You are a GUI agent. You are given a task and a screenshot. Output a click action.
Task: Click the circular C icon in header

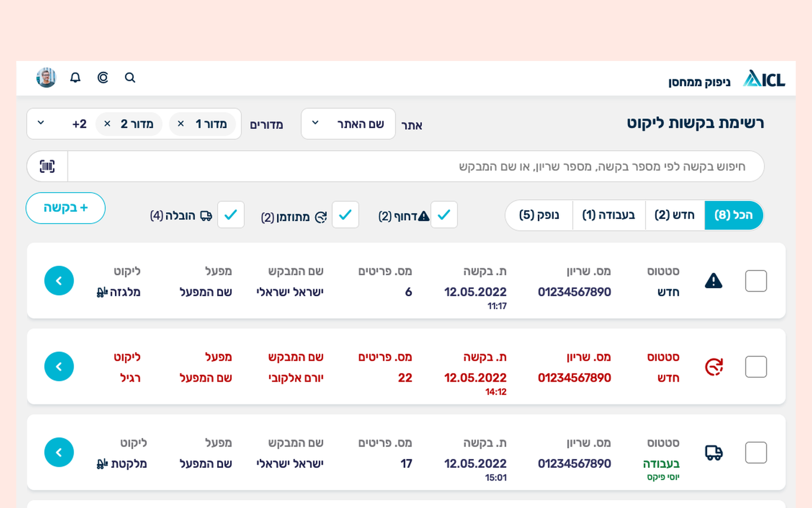click(103, 78)
